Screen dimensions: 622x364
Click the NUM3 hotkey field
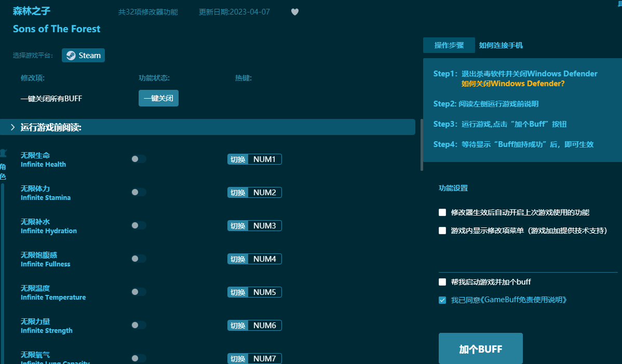coord(265,226)
